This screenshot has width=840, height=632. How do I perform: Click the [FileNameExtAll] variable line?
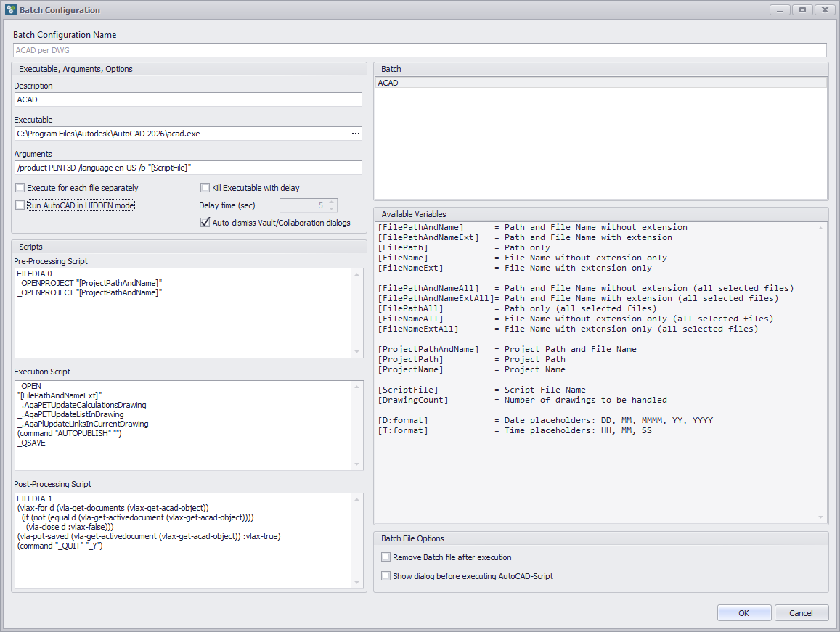(568, 329)
